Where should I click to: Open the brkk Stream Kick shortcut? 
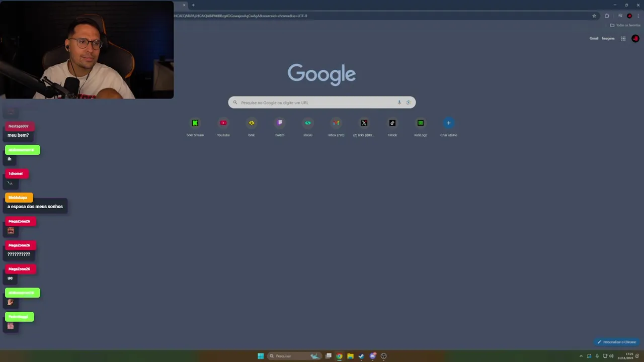(195, 127)
